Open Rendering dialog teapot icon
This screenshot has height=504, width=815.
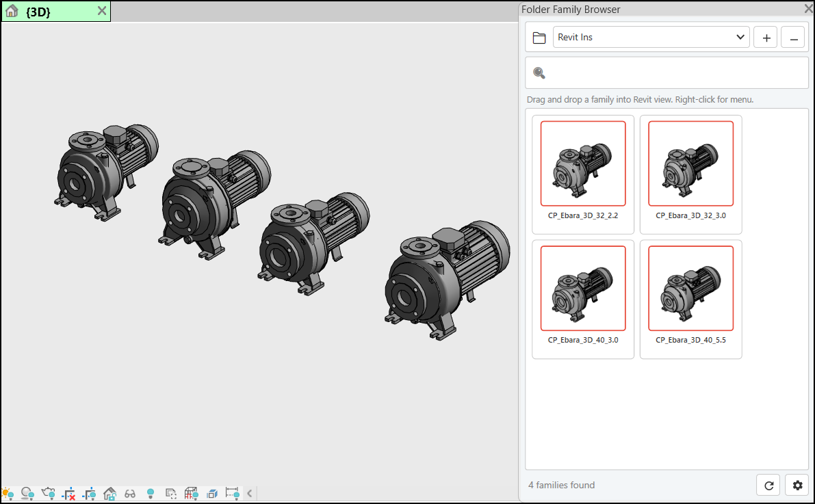(x=49, y=493)
